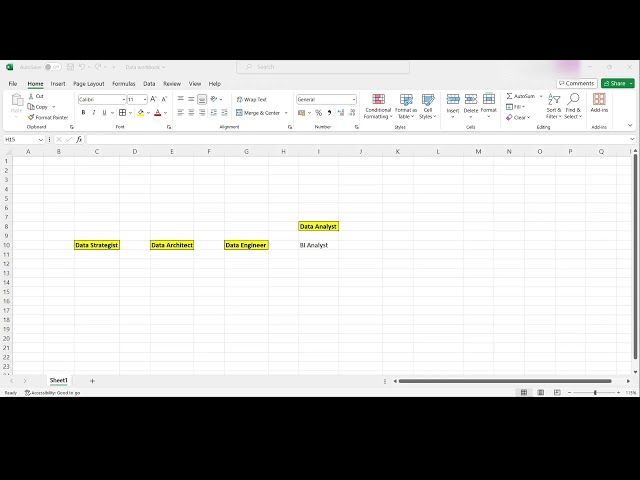Image resolution: width=640 pixels, height=480 pixels.
Task: Select the Sheet1 tab
Action: [59, 380]
